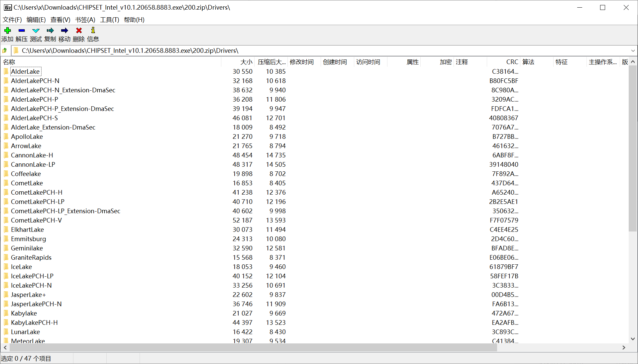
Task: Click the CRC value B80FC5BF
Action: (x=504, y=81)
